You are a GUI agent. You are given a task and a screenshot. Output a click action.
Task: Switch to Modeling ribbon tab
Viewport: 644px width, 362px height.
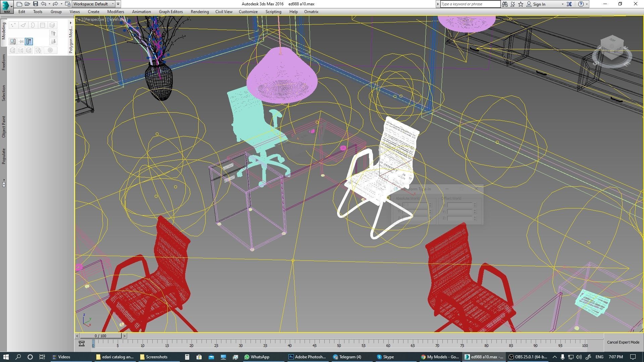click(4, 31)
